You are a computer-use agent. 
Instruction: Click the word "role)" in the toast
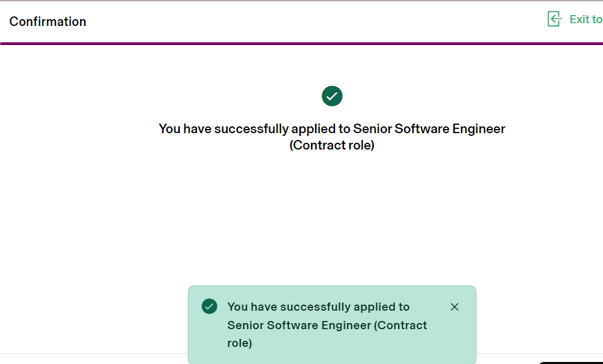(x=239, y=343)
